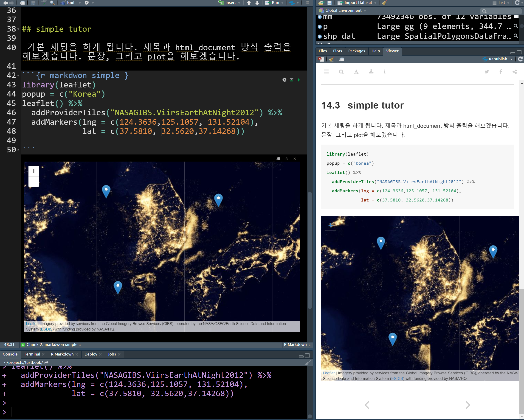This screenshot has width=524, height=420.
Task: Show editor document in new window
Action: [22, 3]
